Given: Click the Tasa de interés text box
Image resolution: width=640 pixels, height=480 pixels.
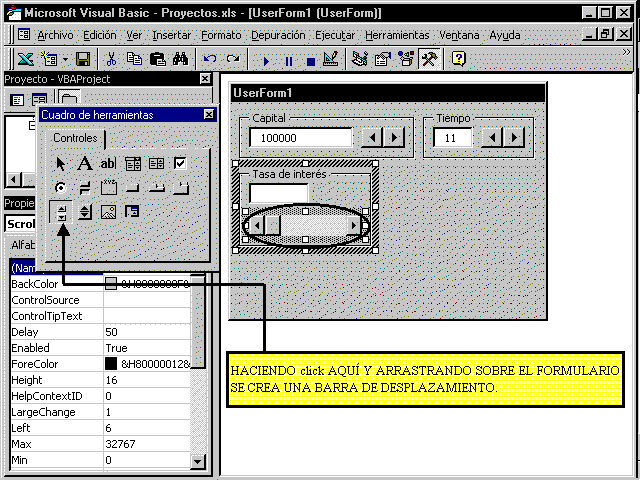Looking at the screenshot, I should click(278, 193).
